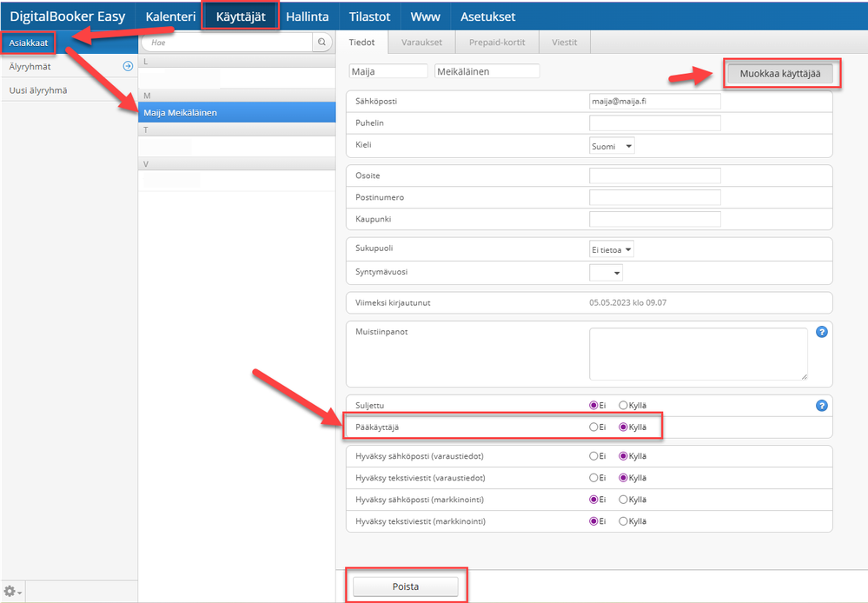The width and height of the screenshot is (868, 603).
Task: Set Pääkäyttäjä to Kyllä
Action: pyautogui.click(x=623, y=427)
